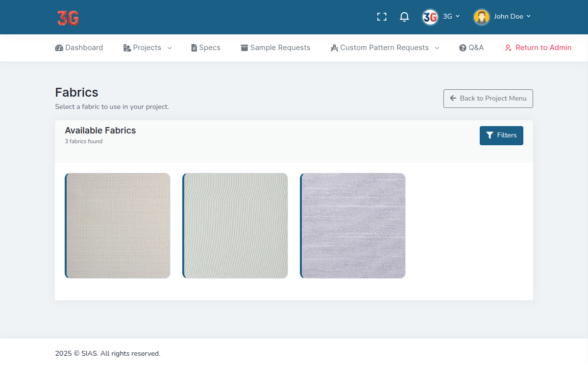Screen dimensions: 588x368
Task: Click the 3G company avatar icon
Action: click(x=430, y=17)
